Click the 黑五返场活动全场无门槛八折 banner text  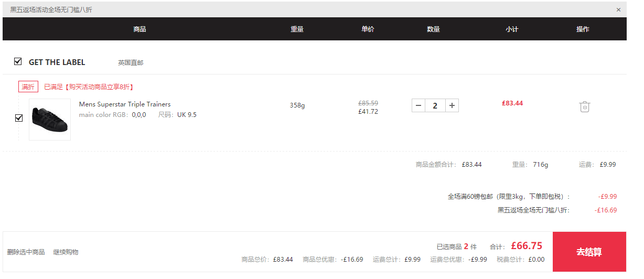51,10
